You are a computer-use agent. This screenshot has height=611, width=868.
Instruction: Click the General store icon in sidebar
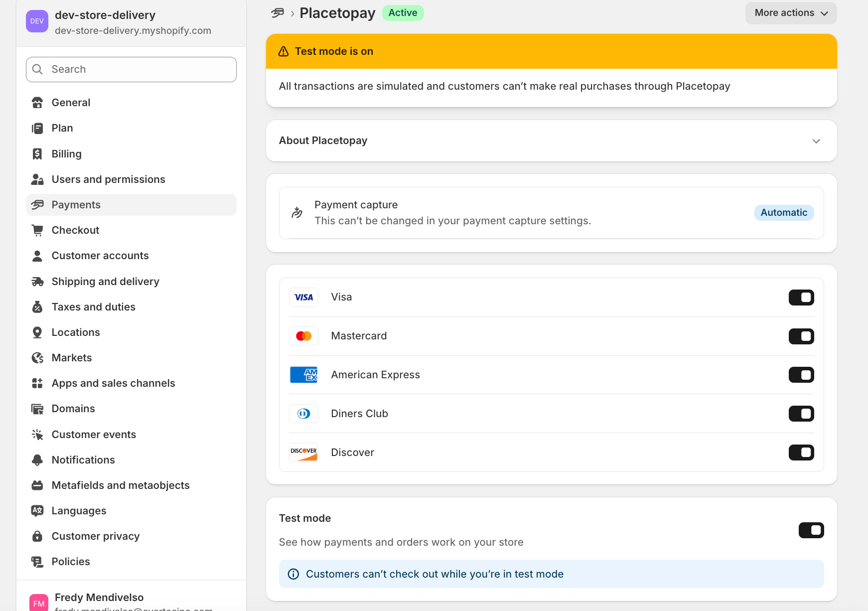click(37, 103)
